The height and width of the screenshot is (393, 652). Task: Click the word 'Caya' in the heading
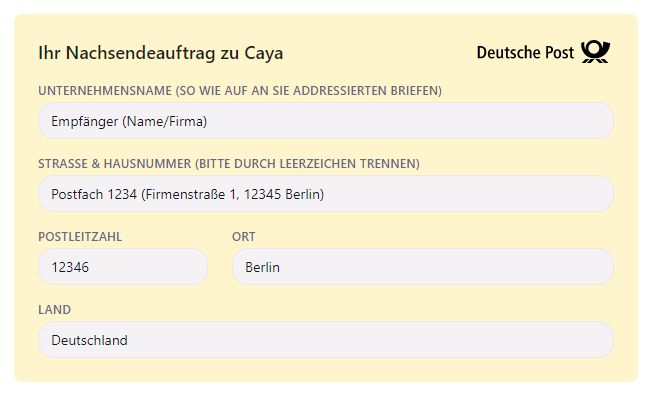[x=264, y=54]
